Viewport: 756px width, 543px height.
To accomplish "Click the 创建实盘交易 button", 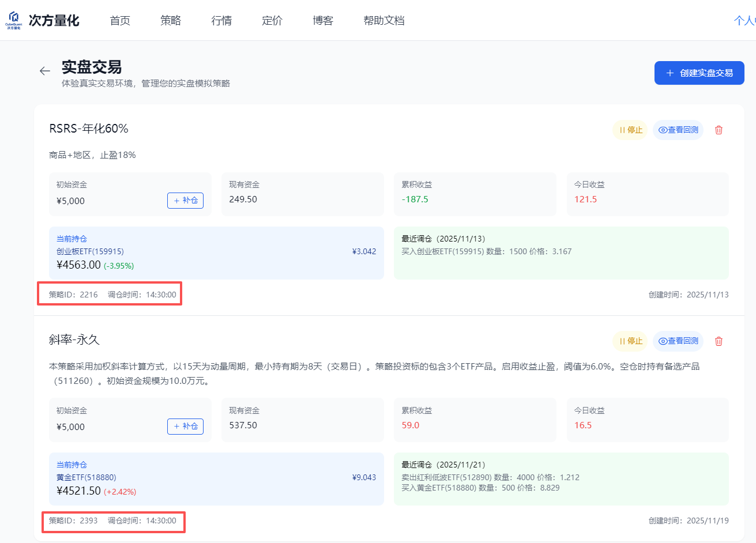I will [699, 73].
